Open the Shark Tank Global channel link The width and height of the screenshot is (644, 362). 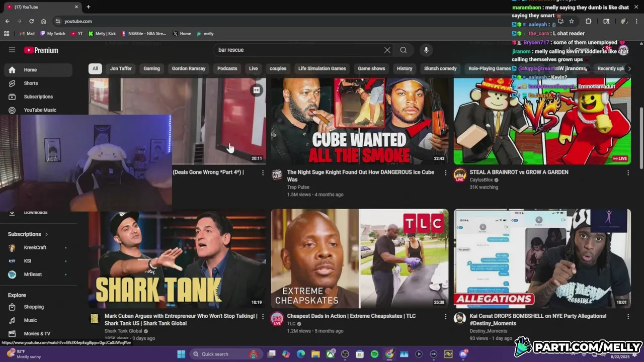pyautogui.click(x=123, y=331)
